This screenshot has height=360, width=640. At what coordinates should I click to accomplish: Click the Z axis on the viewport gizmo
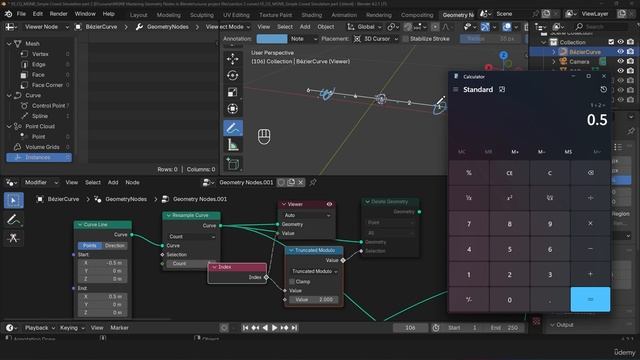pos(504,55)
